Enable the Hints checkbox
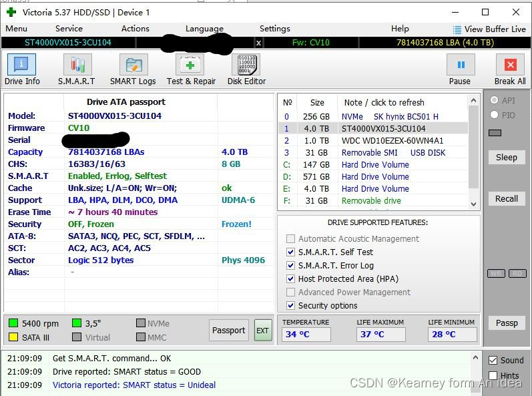The height and width of the screenshot is (396, 532). tap(493, 375)
